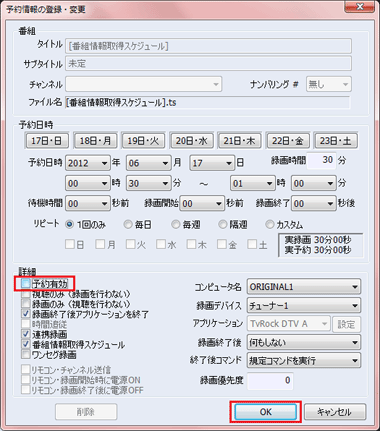Open the start hour dropdown
The width and height of the screenshot is (380, 431).
click(88, 183)
